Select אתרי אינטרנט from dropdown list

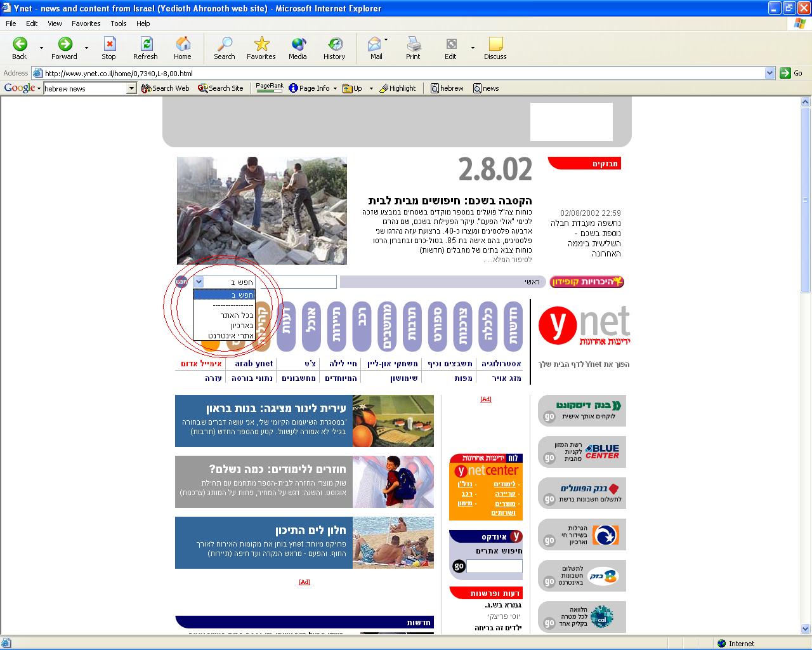[224, 335]
